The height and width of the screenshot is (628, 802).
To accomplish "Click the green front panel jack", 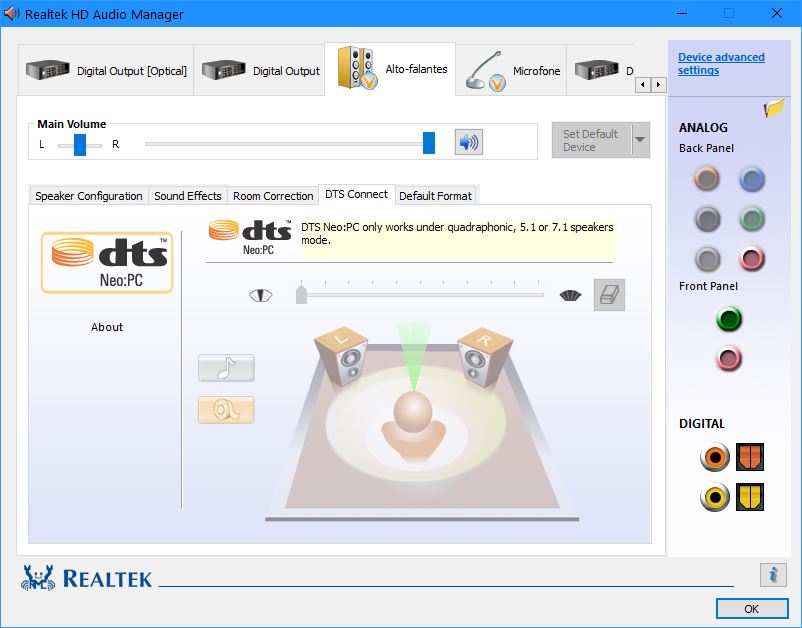I will [x=729, y=319].
